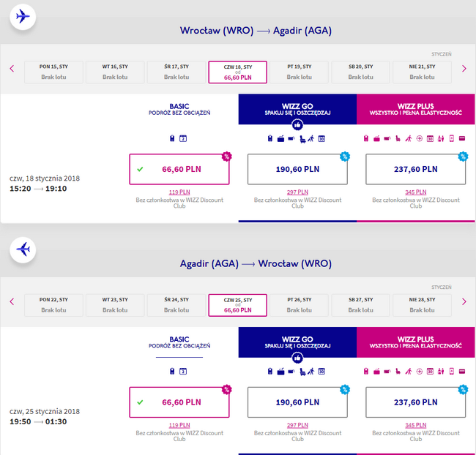Click the small cabin bag icon under return BASIC
Image resolution: width=476 pixels, height=455 pixels.
coord(172,372)
